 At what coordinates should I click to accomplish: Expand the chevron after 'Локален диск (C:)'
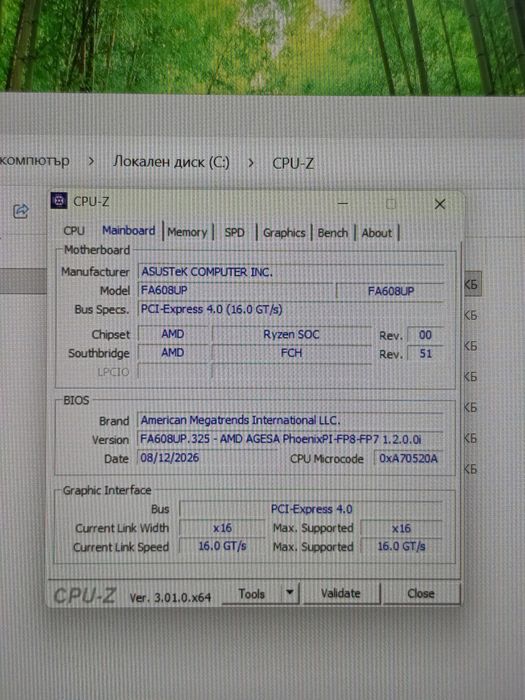pos(251,163)
